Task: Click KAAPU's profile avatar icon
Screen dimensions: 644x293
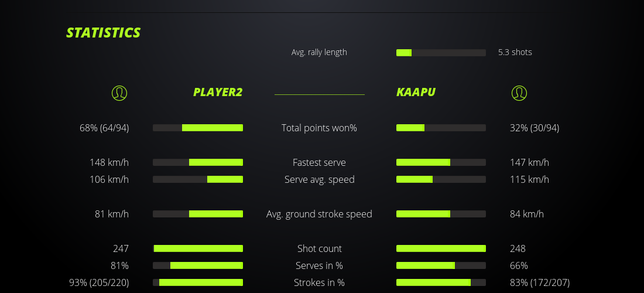Action: (x=519, y=93)
